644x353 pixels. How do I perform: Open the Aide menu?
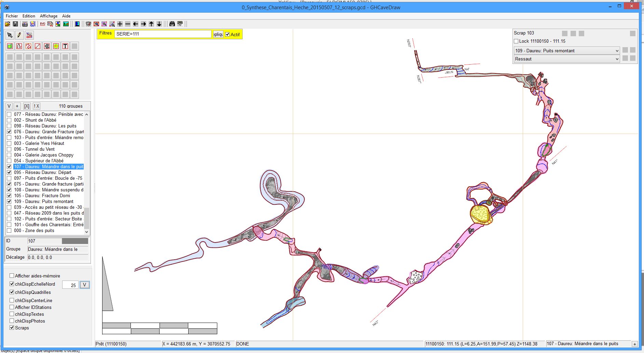coord(66,16)
